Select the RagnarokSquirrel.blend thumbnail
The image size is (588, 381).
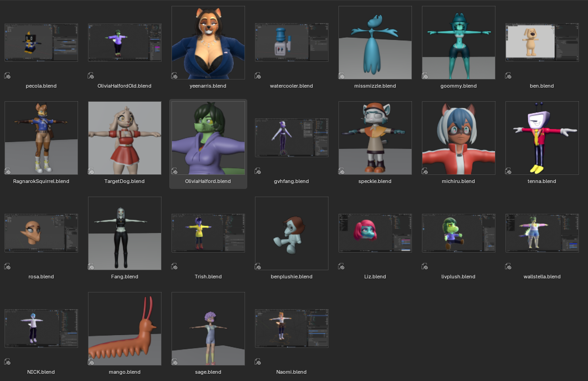(41, 138)
